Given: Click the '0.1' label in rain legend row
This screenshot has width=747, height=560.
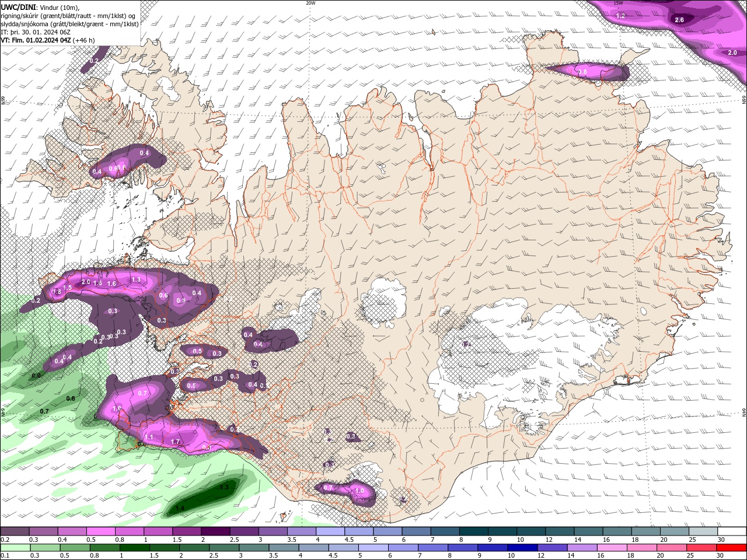Looking at the screenshot, I should point(4,556).
